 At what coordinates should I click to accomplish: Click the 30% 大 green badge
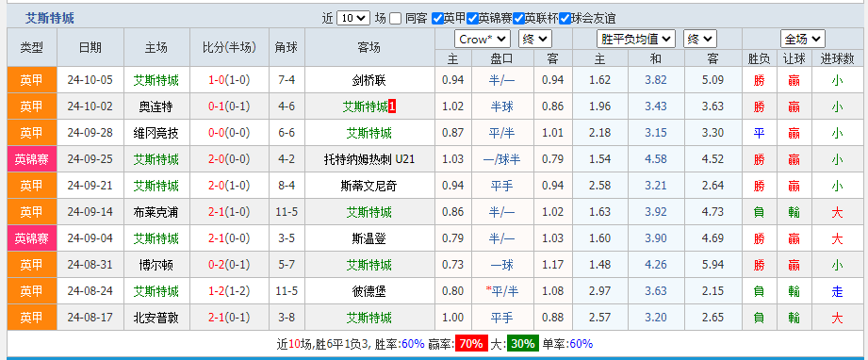click(522, 344)
